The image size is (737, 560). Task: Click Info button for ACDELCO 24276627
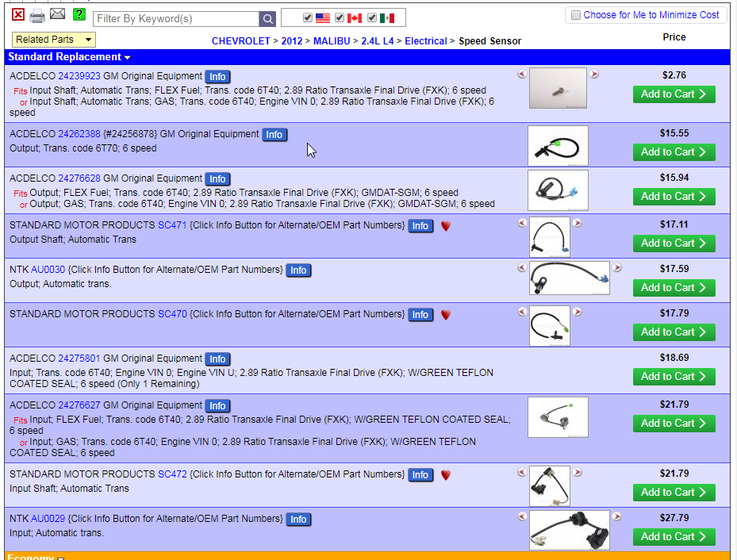click(217, 406)
